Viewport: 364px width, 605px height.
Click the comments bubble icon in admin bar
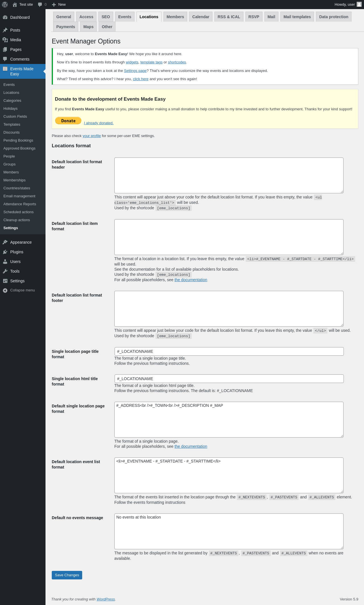40,5
